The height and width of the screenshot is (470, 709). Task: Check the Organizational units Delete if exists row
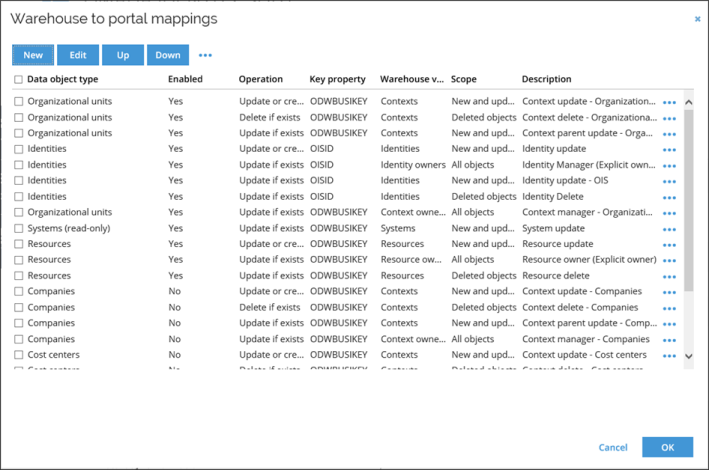point(18,118)
